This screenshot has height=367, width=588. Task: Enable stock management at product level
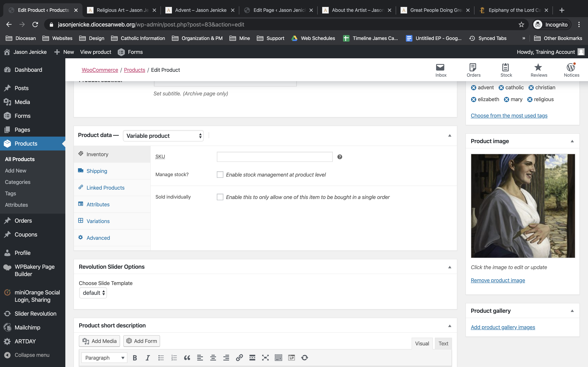click(x=220, y=175)
